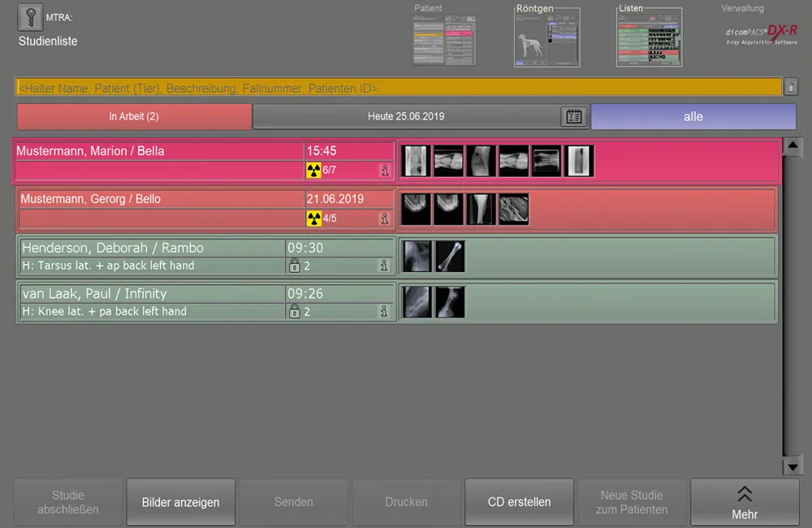This screenshot has width=812, height=528.
Task: Click the yellow search field for studies
Action: click(398, 88)
